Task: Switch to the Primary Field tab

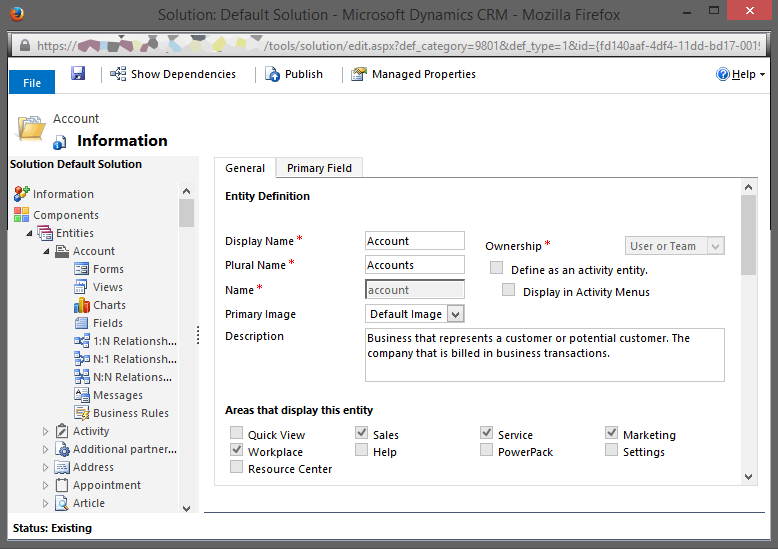Action: click(319, 168)
